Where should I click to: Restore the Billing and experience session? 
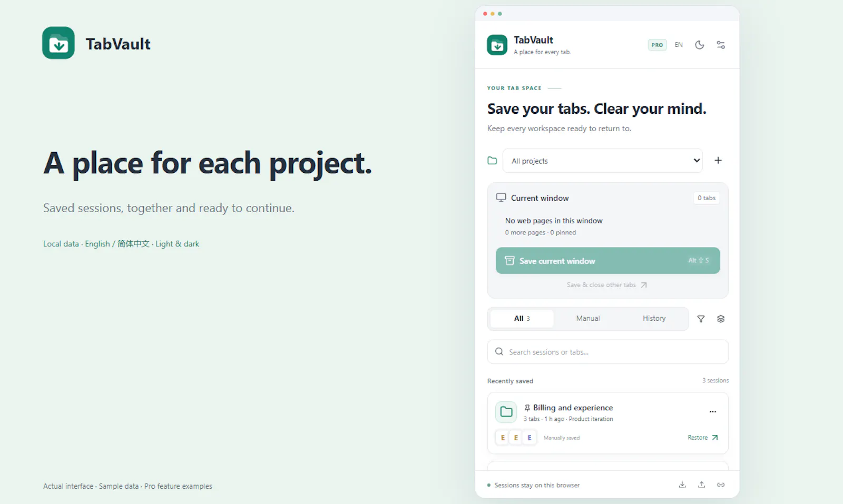point(703,438)
